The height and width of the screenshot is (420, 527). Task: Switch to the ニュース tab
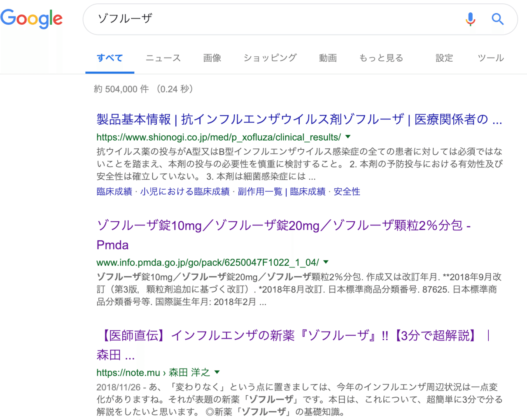pyautogui.click(x=163, y=58)
